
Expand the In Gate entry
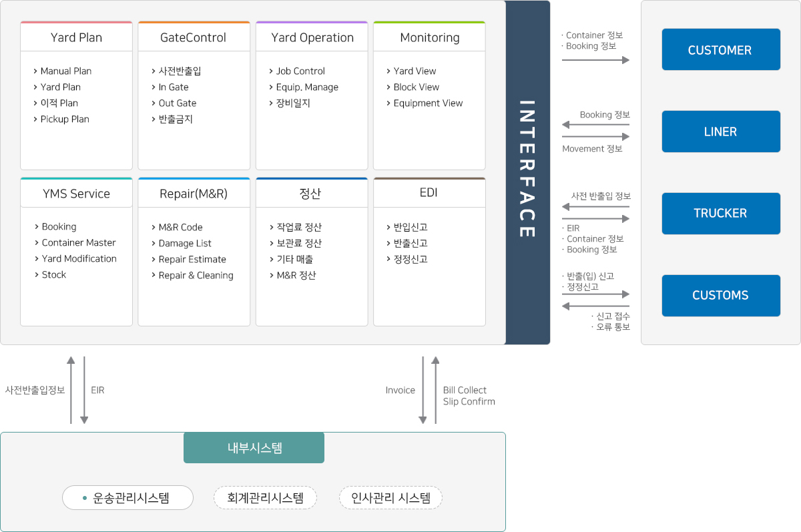173,87
